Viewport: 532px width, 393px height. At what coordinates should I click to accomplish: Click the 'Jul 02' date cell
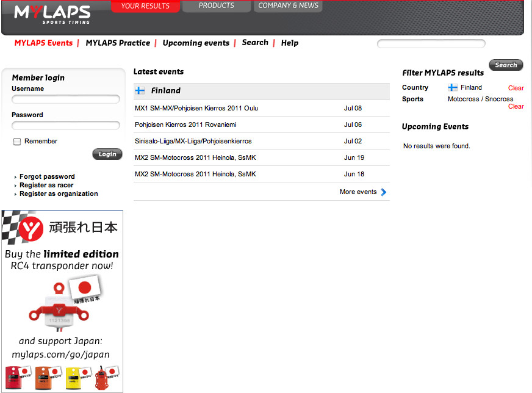coord(353,141)
